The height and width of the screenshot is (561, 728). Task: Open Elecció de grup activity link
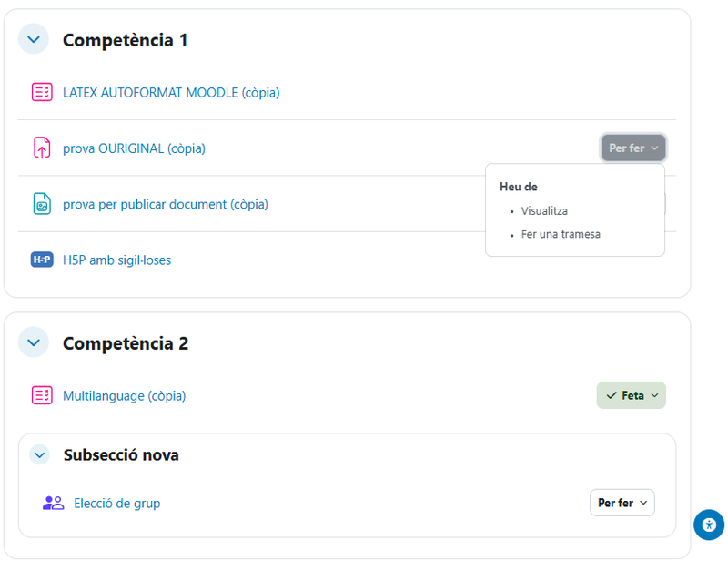pyautogui.click(x=116, y=503)
